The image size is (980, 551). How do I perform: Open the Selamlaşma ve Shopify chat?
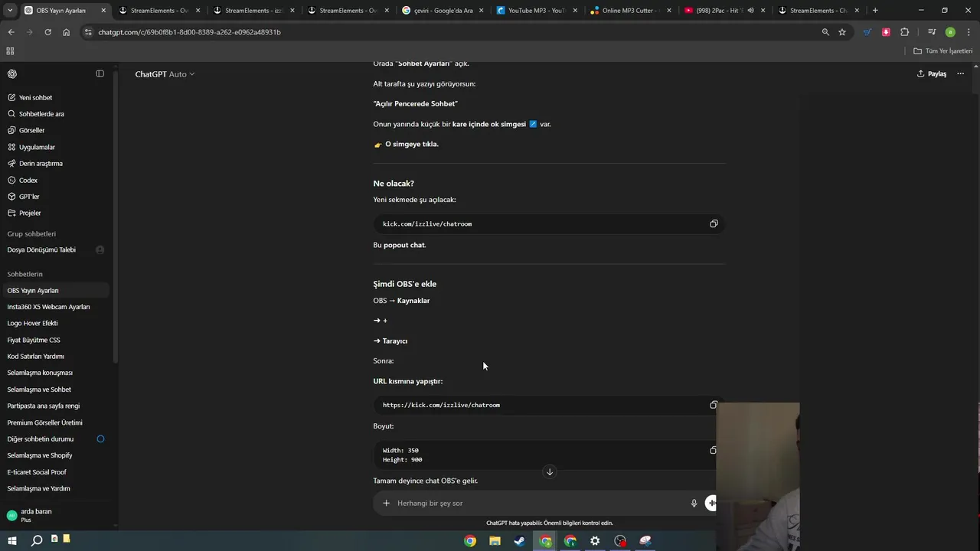pyautogui.click(x=57, y=455)
